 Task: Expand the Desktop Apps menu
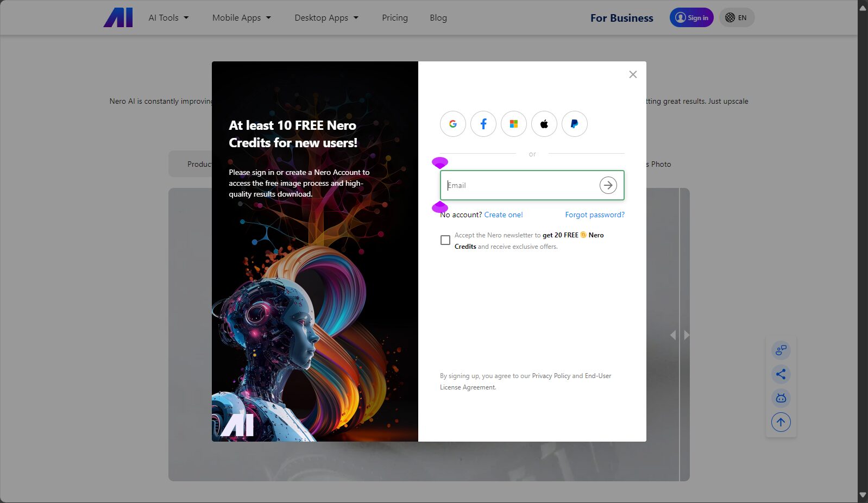click(x=326, y=17)
